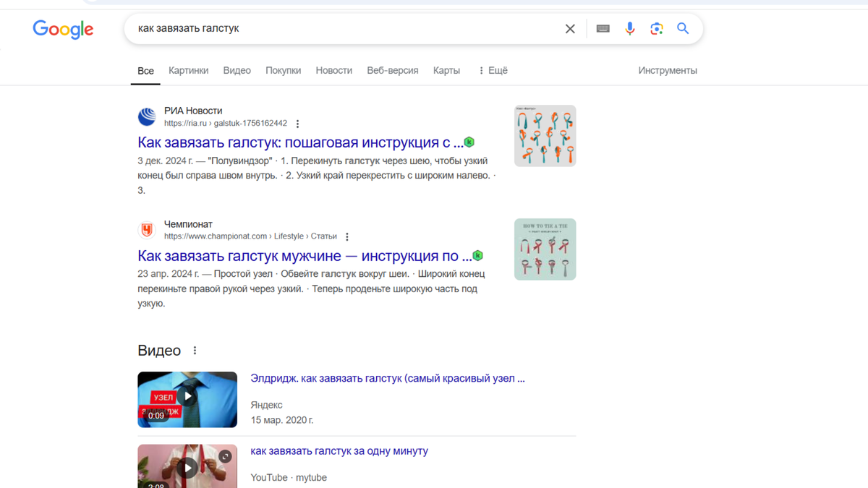
Task: Open Чемпионат result headline link
Action: point(305,256)
